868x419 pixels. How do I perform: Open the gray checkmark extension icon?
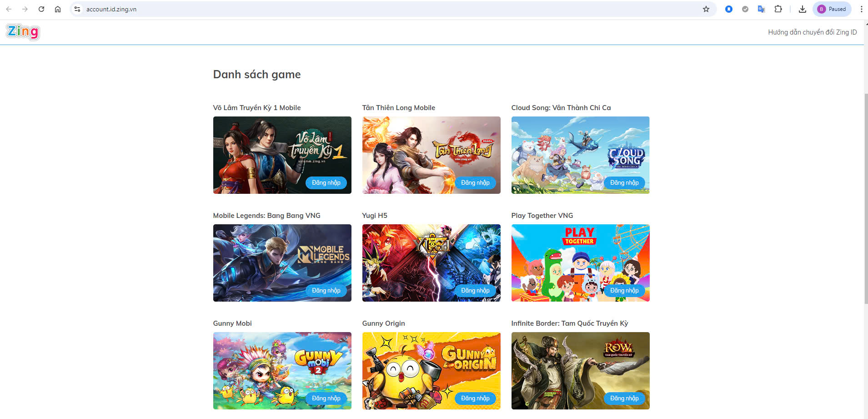tap(745, 9)
